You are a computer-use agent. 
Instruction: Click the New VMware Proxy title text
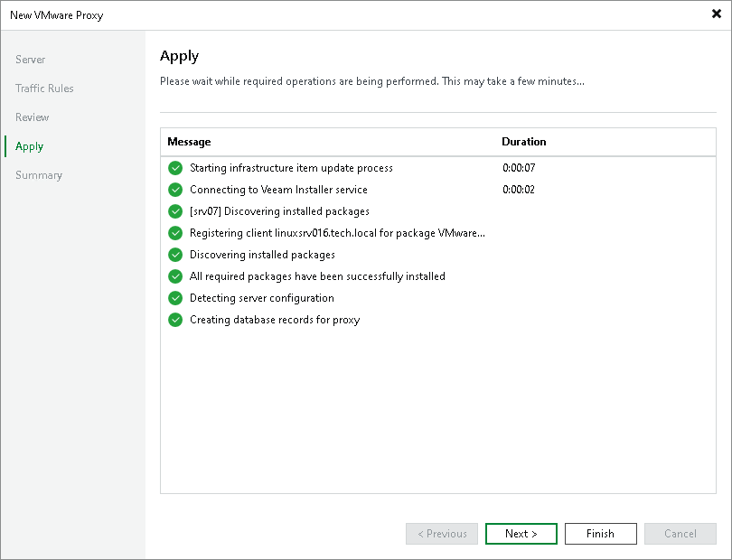click(x=57, y=15)
